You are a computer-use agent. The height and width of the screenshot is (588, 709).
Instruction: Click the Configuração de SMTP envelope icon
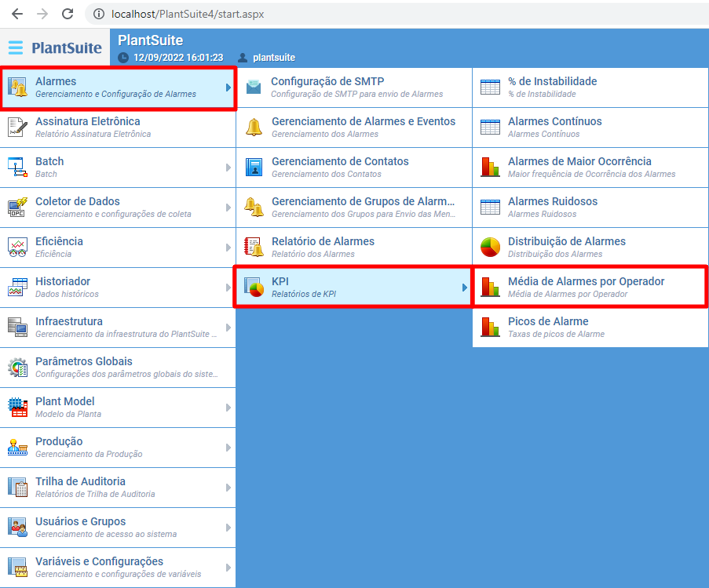coord(254,87)
